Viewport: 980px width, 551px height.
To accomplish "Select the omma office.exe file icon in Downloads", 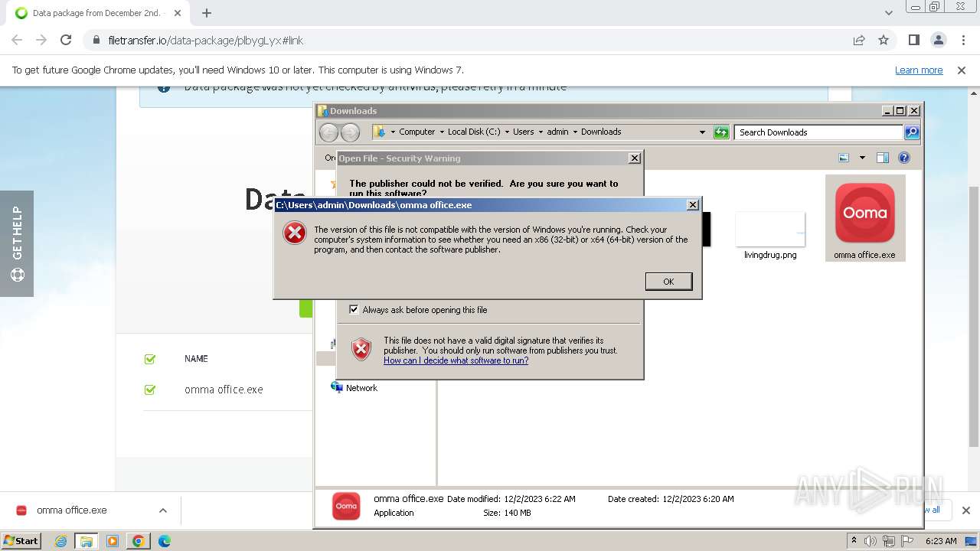I will (x=864, y=218).
